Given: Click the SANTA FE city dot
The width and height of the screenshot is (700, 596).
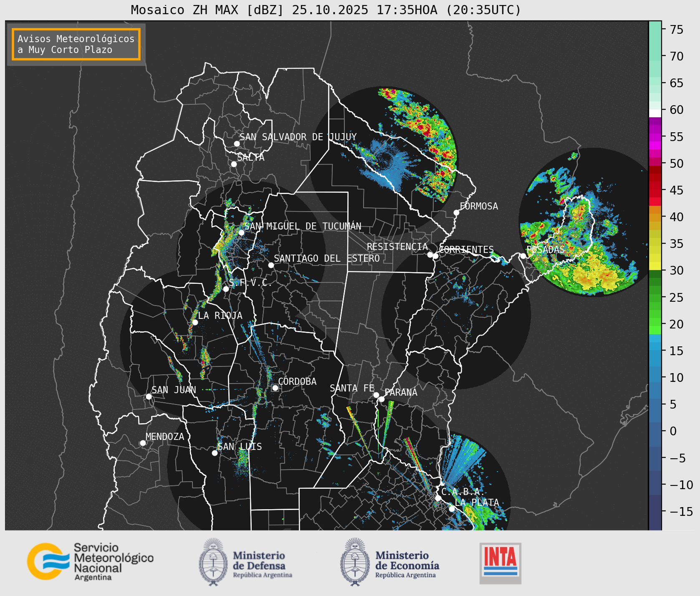Looking at the screenshot, I should pos(376,395).
